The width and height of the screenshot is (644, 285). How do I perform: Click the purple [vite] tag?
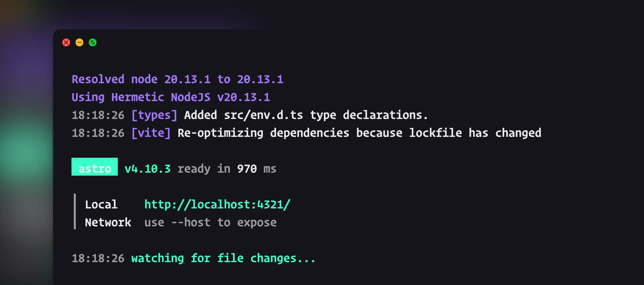click(x=151, y=133)
